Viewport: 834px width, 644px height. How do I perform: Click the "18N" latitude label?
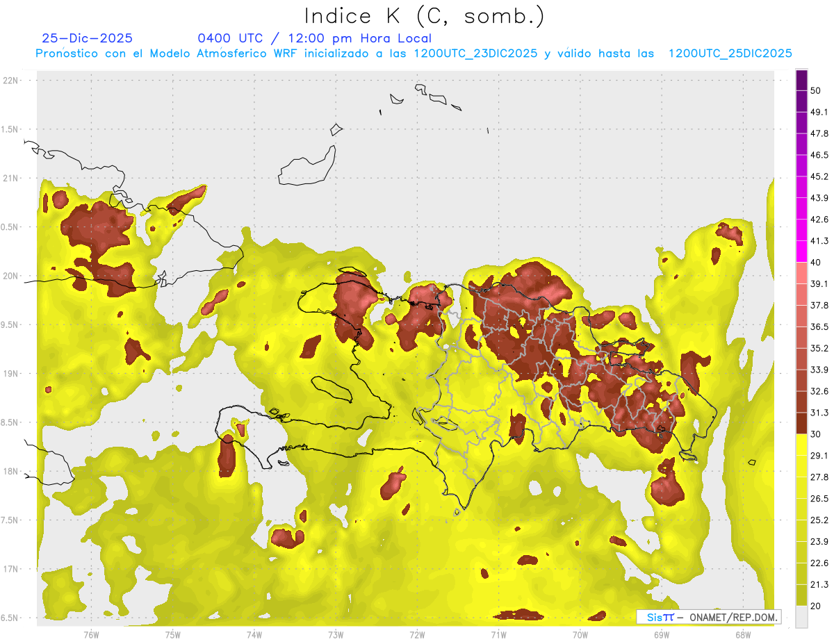coord(11,471)
